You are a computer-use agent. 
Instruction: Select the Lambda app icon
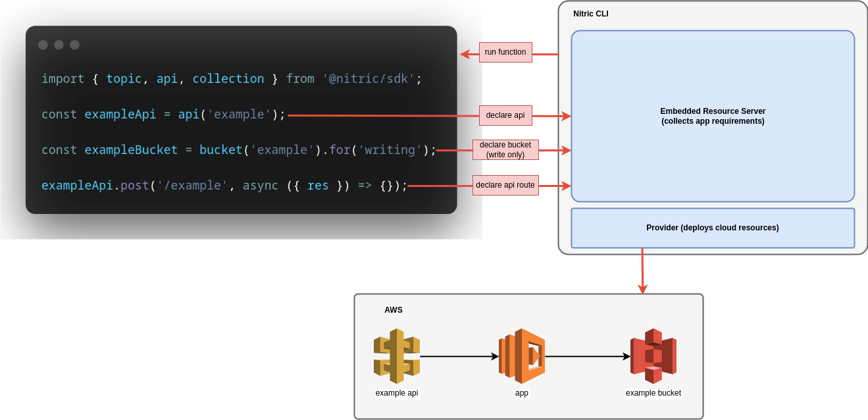pyautogui.click(x=522, y=355)
